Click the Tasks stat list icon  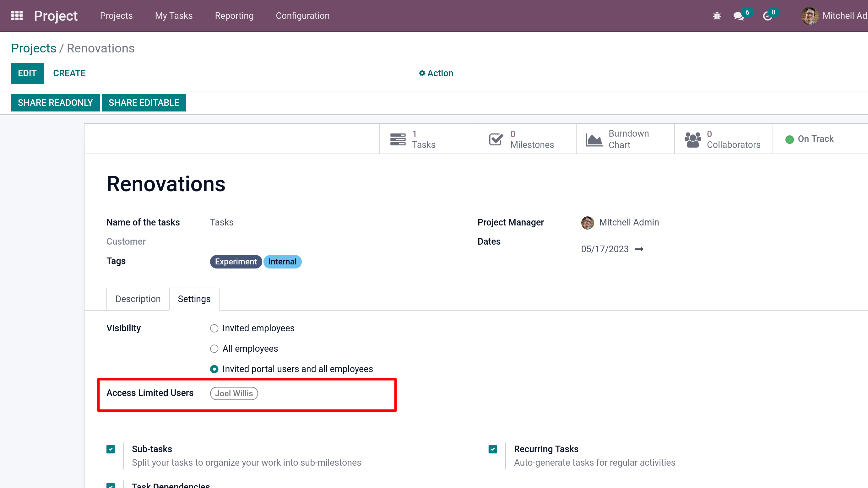pyautogui.click(x=398, y=139)
